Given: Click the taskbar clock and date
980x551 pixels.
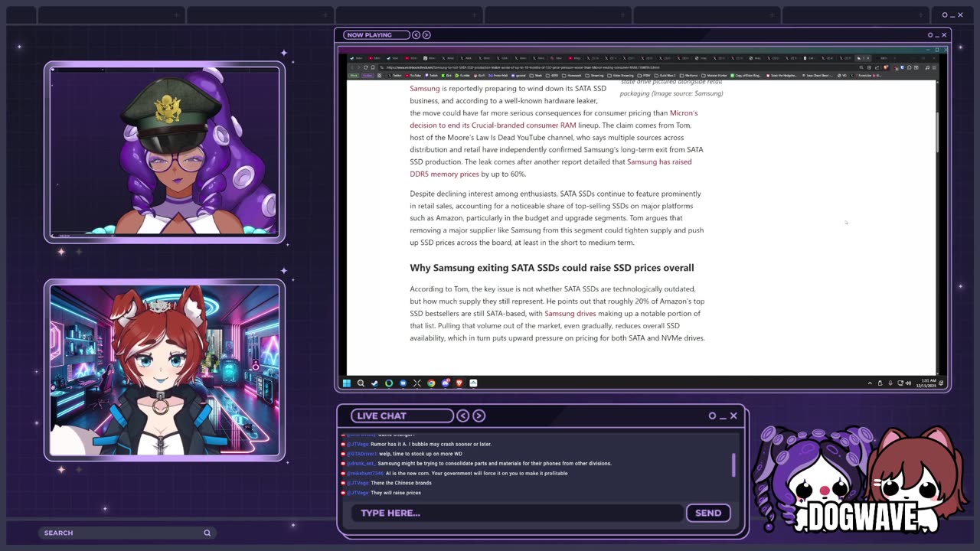Looking at the screenshot, I should point(928,383).
